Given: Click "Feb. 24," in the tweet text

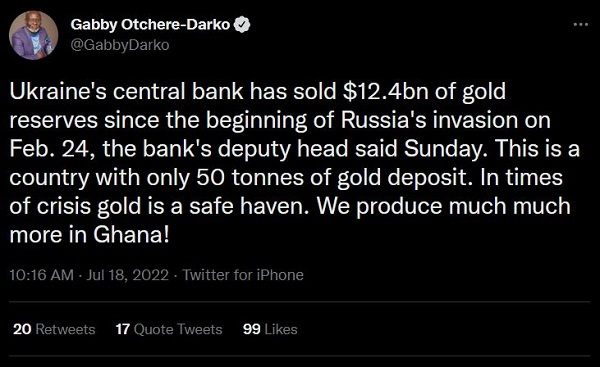Looking at the screenshot, I should click(x=52, y=149).
